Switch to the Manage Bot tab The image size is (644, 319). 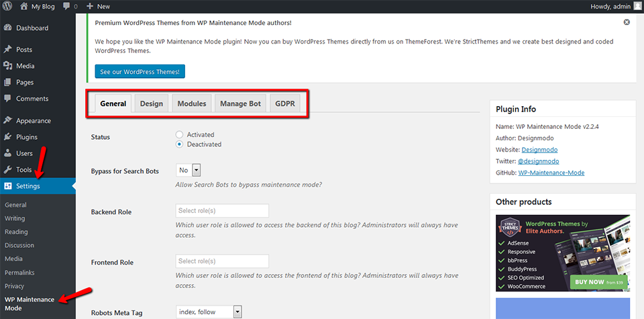coord(241,103)
